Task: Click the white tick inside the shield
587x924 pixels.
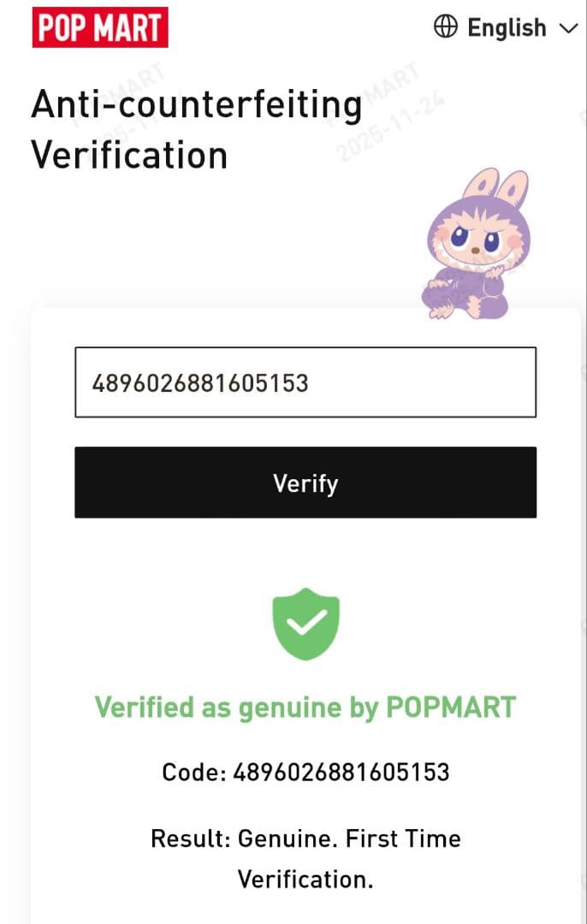Action: [305, 625]
